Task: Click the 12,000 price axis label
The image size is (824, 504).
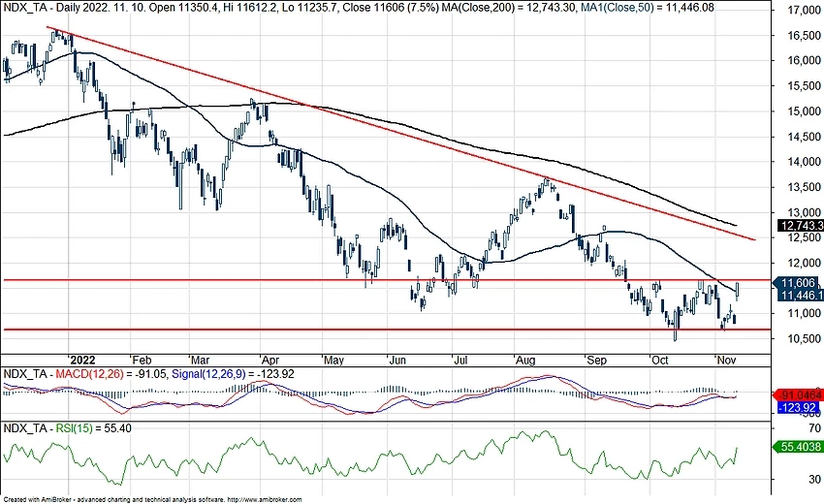Action: click(x=804, y=263)
